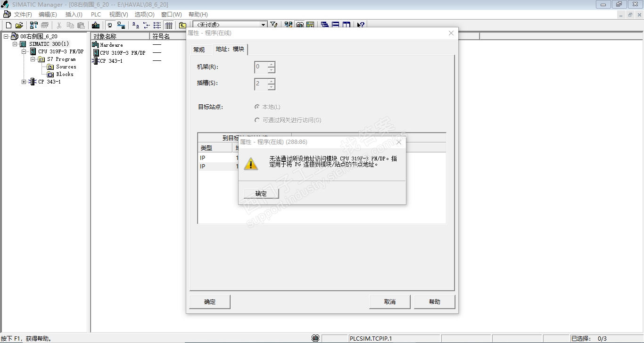Click the Hardware icon in object list

(x=96, y=45)
